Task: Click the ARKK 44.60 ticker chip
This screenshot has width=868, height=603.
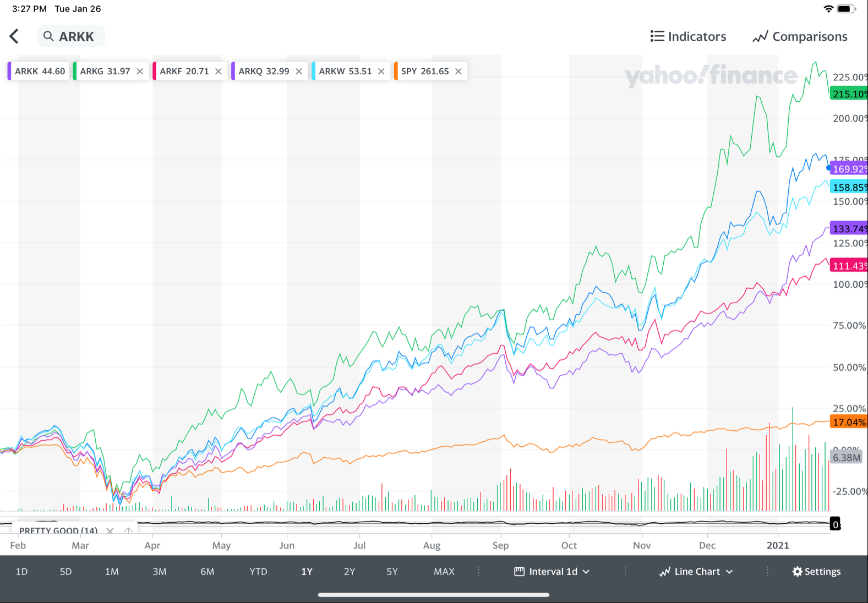Action: pos(39,72)
